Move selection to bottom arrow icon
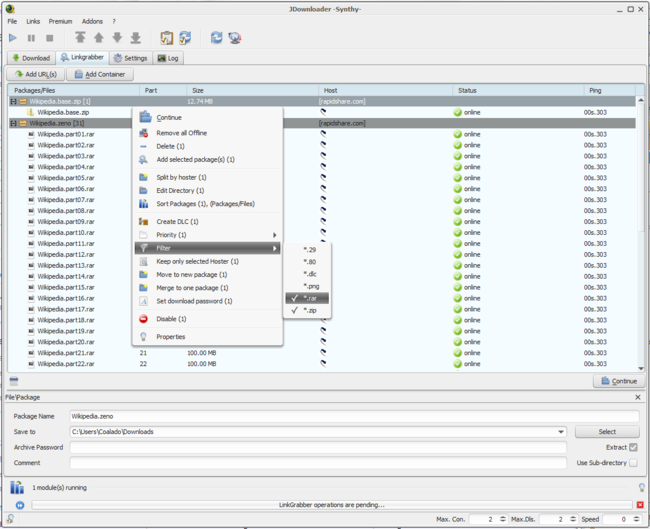 [136, 38]
